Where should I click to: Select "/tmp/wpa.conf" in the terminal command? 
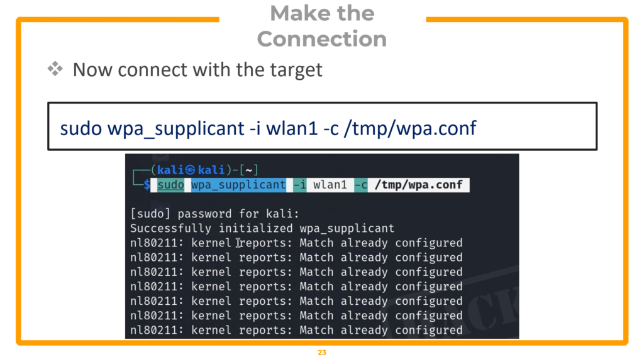418,185
